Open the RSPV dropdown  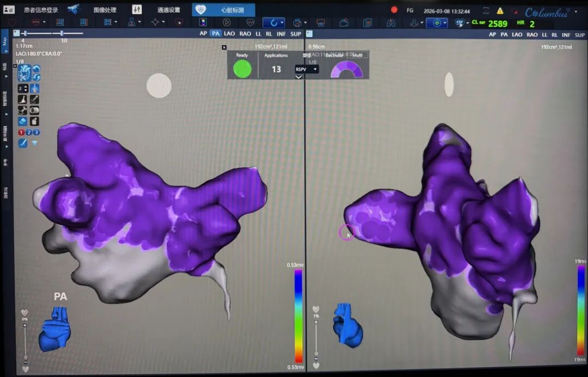(307, 70)
